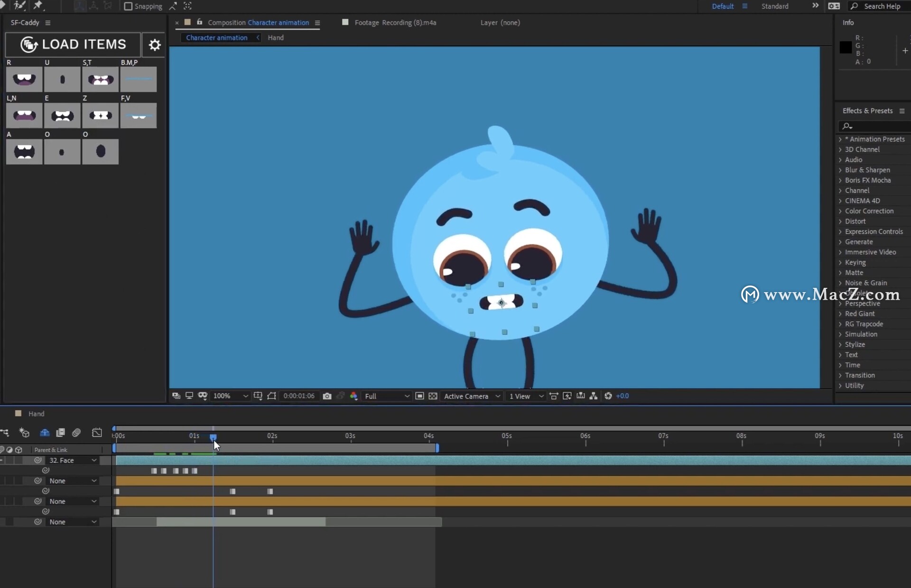The image size is (911, 588).
Task: Open SF-Caddy settings gear
Action: 154,45
